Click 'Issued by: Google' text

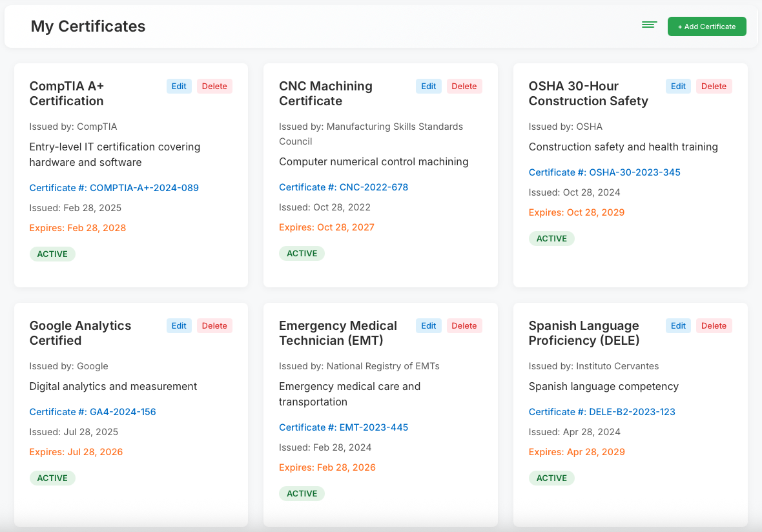point(68,366)
